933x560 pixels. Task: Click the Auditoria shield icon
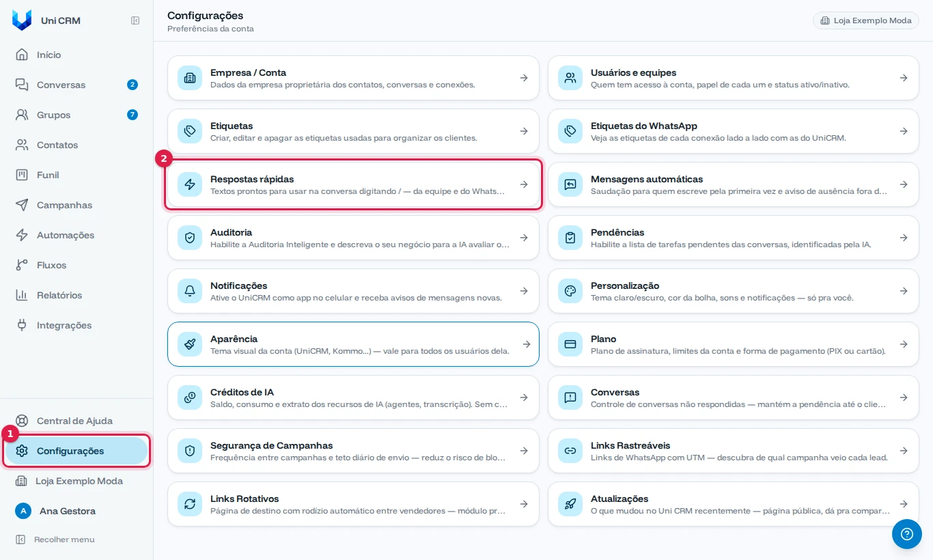click(x=190, y=238)
